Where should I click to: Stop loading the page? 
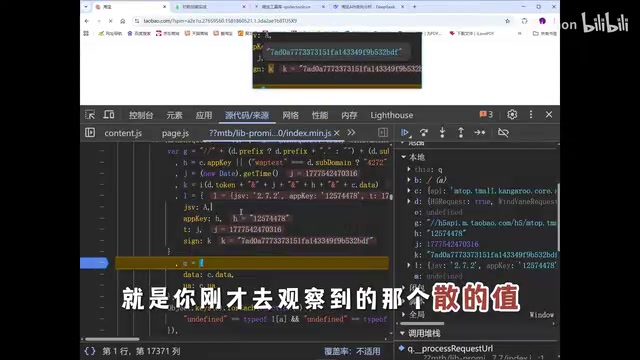pos(110,21)
